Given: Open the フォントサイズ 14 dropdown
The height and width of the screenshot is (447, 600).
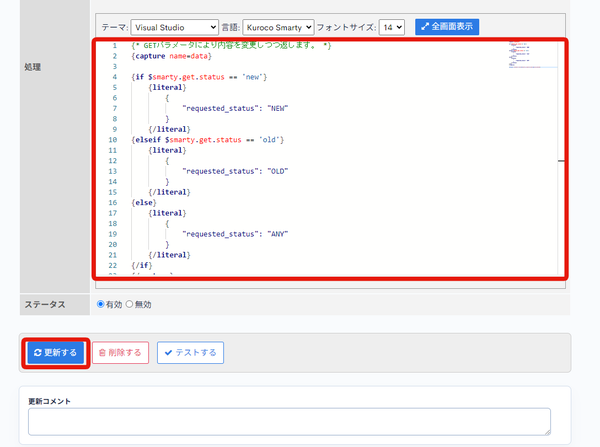Looking at the screenshot, I should coord(391,28).
